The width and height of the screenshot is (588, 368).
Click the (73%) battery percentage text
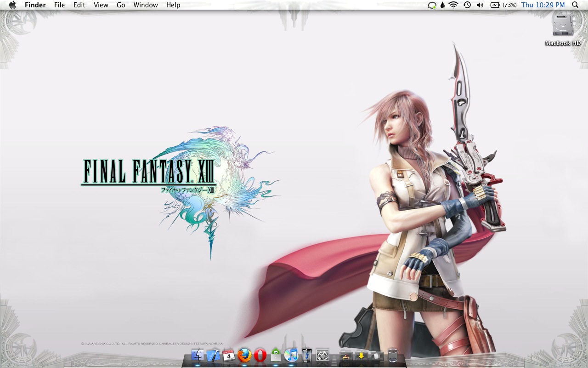[510, 5]
